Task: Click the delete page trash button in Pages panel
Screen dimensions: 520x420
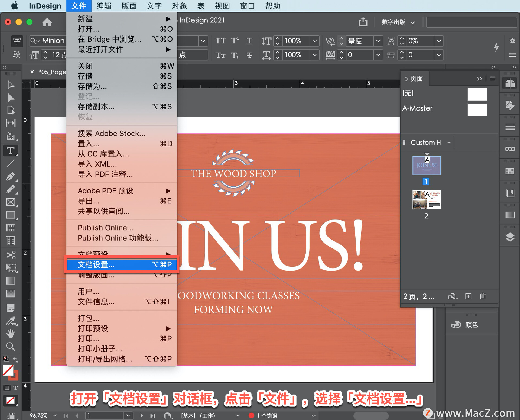Action: tap(483, 296)
